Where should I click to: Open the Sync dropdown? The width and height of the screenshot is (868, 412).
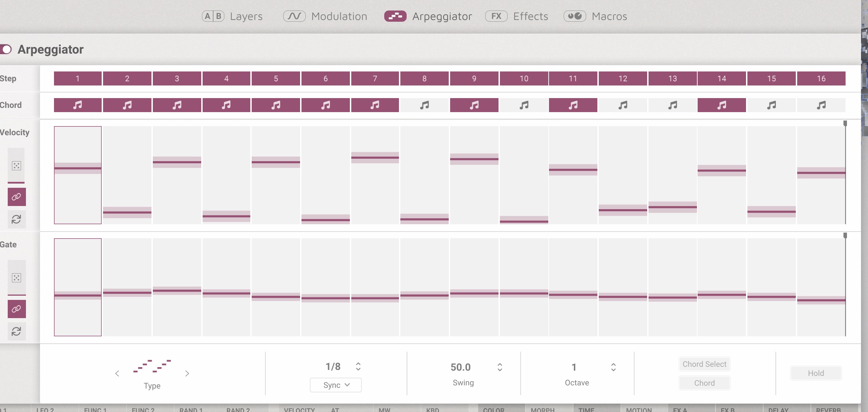(x=335, y=385)
